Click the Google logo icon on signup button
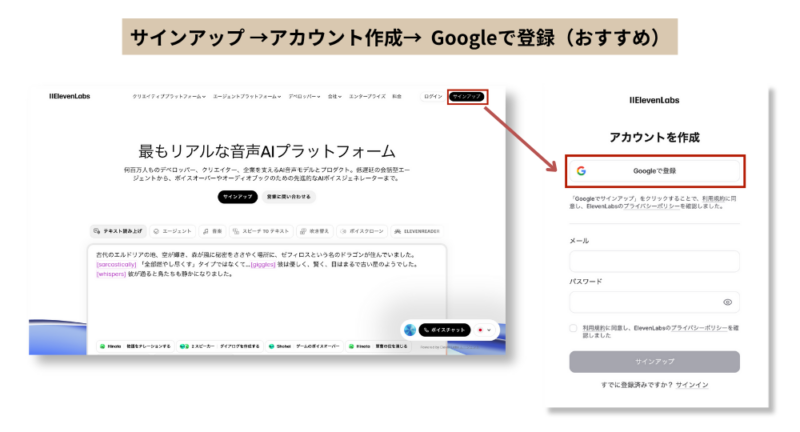Screen dimensions: 800x432 click(580, 171)
